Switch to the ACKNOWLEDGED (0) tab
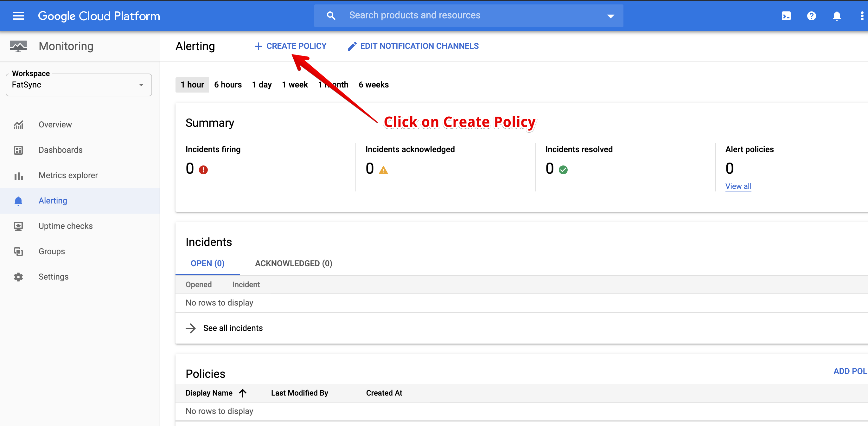This screenshot has height=426, width=868. pos(293,263)
